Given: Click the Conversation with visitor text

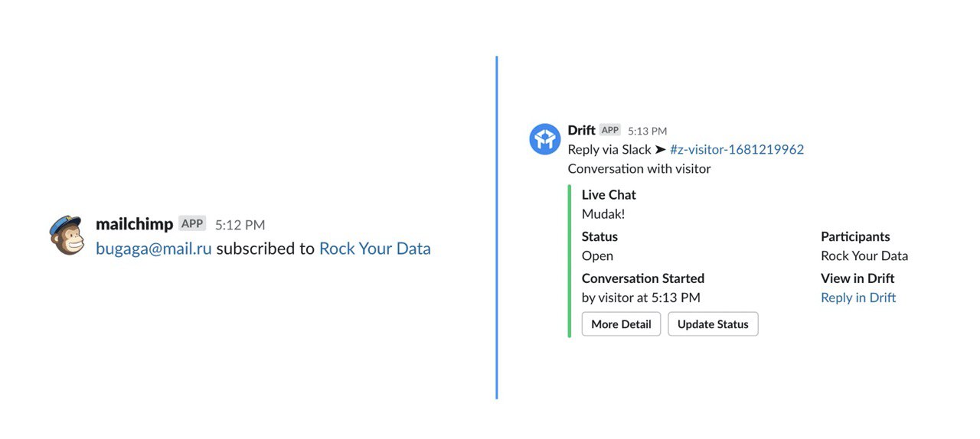Looking at the screenshot, I should [x=639, y=169].
